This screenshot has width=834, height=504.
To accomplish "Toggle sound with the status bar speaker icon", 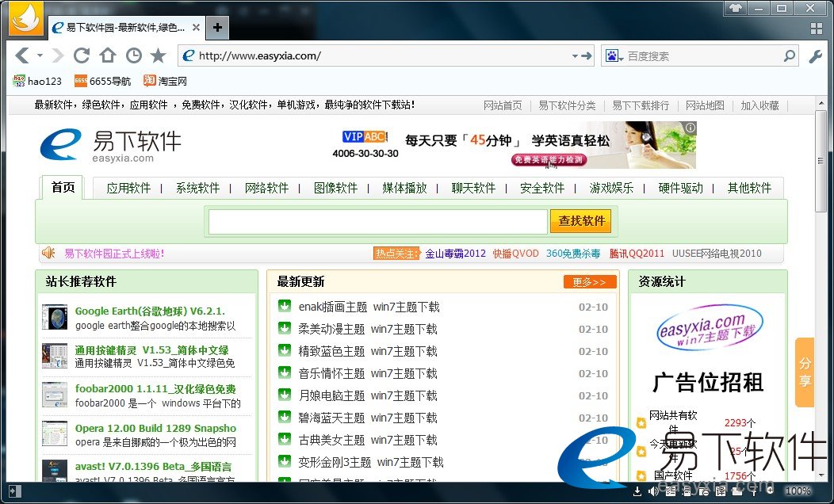I will (x=652, y=491).
